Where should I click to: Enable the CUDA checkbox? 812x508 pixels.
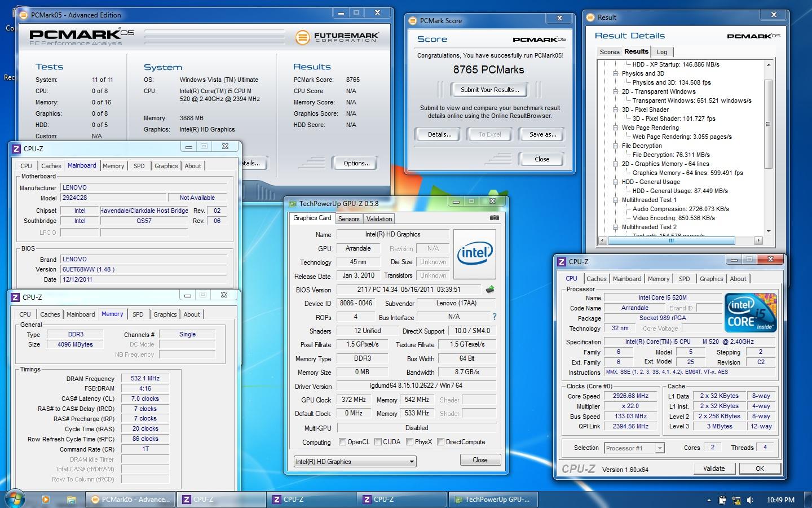378,442
